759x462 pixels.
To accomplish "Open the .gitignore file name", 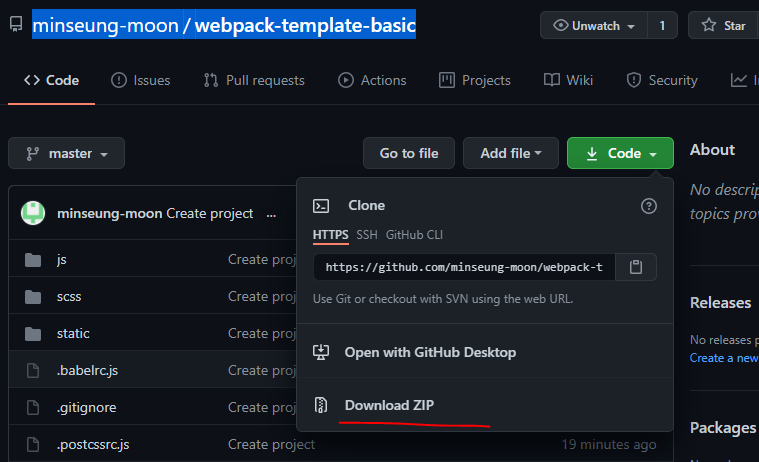I will 86,408.
